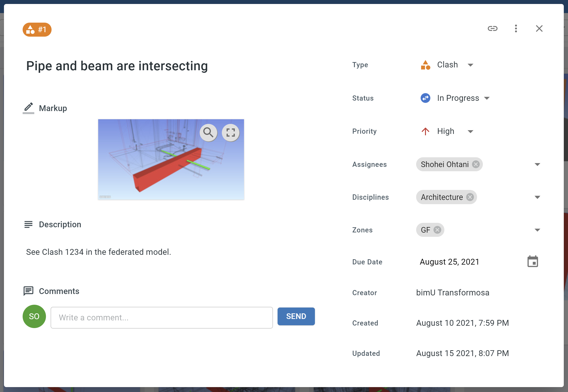Click the In Progress status icon
The image size is (568, 392).
coord(425,98)
